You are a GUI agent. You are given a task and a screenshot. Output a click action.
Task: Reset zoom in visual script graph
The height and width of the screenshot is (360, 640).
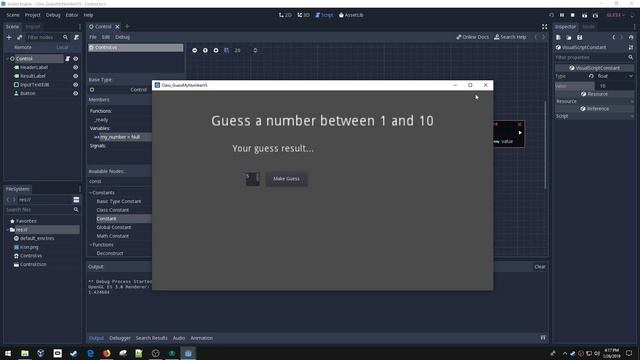point(205,51)
